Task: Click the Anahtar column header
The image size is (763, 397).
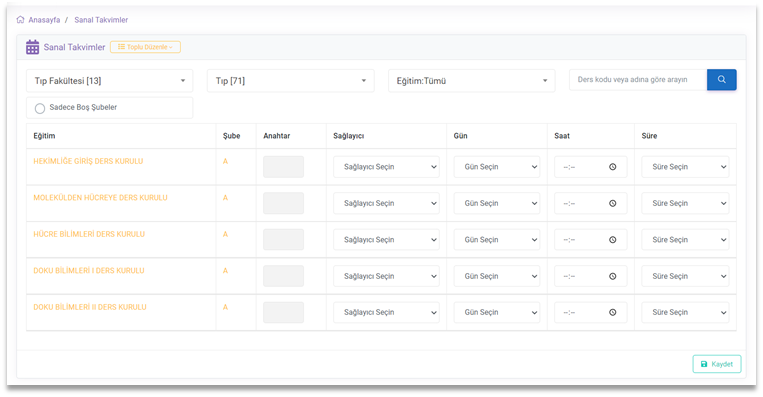Action: tap(276, 136)
